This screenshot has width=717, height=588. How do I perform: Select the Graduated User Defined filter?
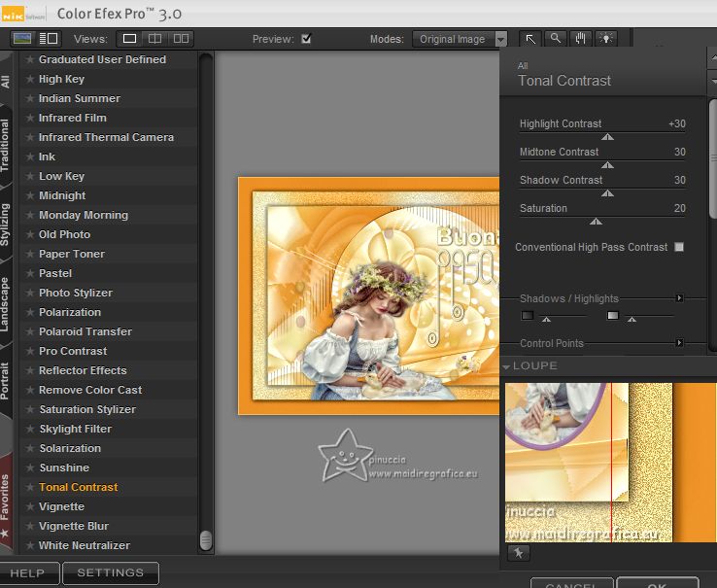(x=102, y=59)
